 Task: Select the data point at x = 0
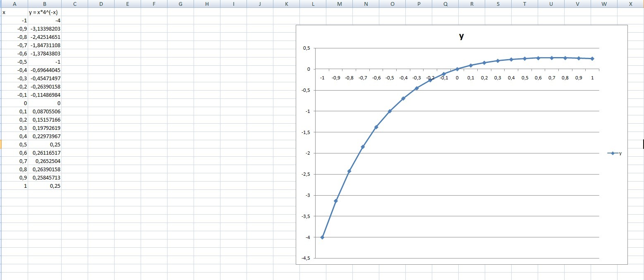tap(457, 69)
